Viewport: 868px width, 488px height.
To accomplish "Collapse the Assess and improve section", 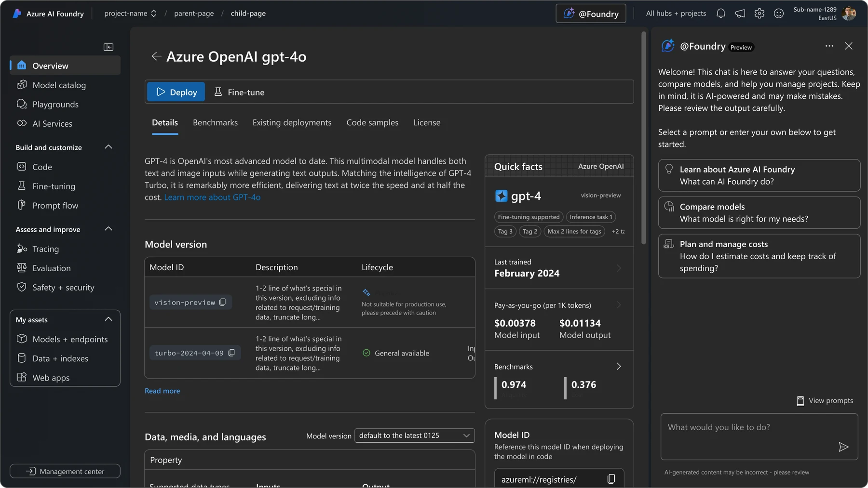I will (x=108, y=229).
